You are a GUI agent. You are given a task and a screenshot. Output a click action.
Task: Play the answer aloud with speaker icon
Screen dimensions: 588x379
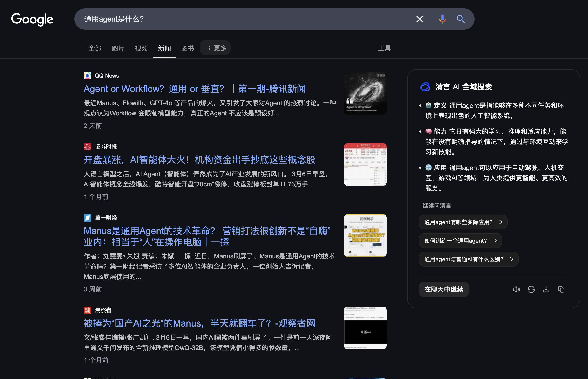coord(516,289)
